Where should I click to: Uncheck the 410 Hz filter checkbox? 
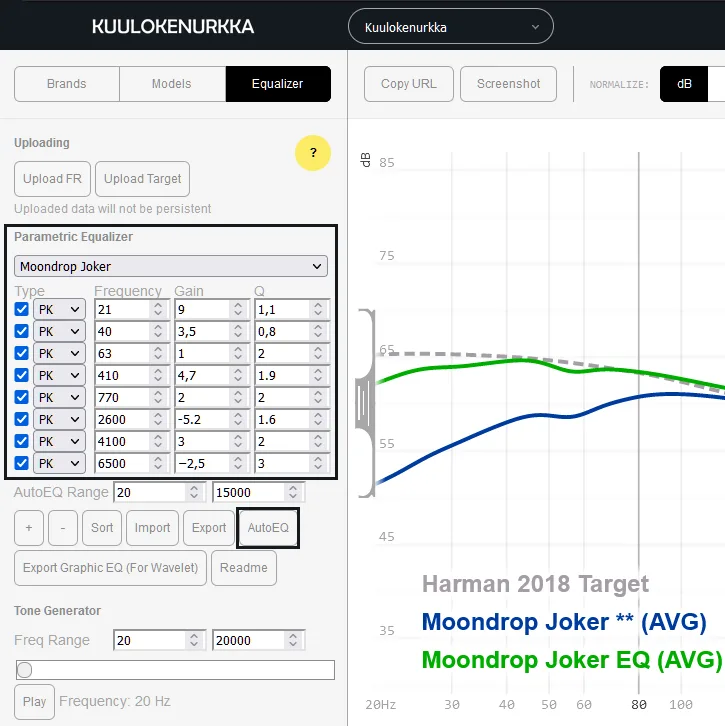coord(21,375)
